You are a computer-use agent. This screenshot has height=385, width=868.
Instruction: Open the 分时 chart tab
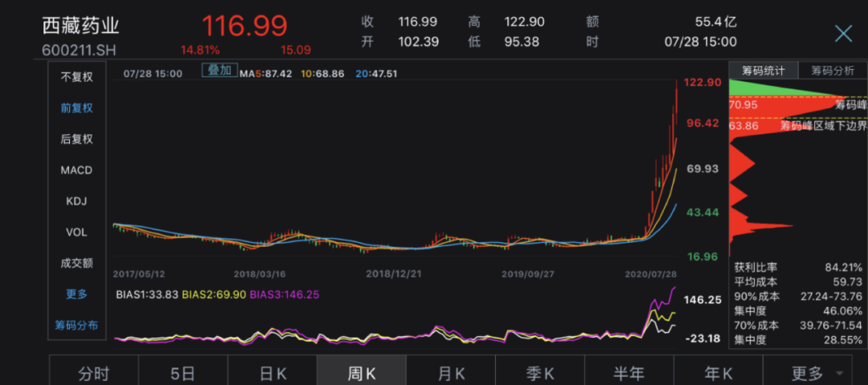(x=93, y=374)
